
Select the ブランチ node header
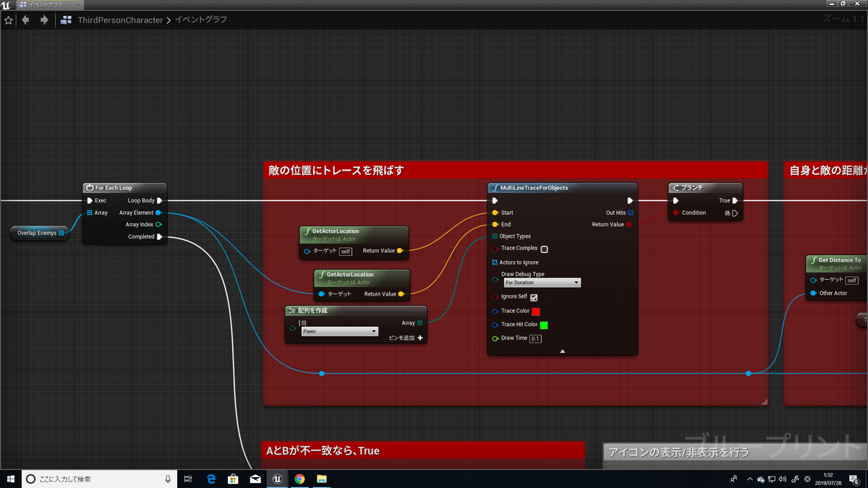coord(705,188)
